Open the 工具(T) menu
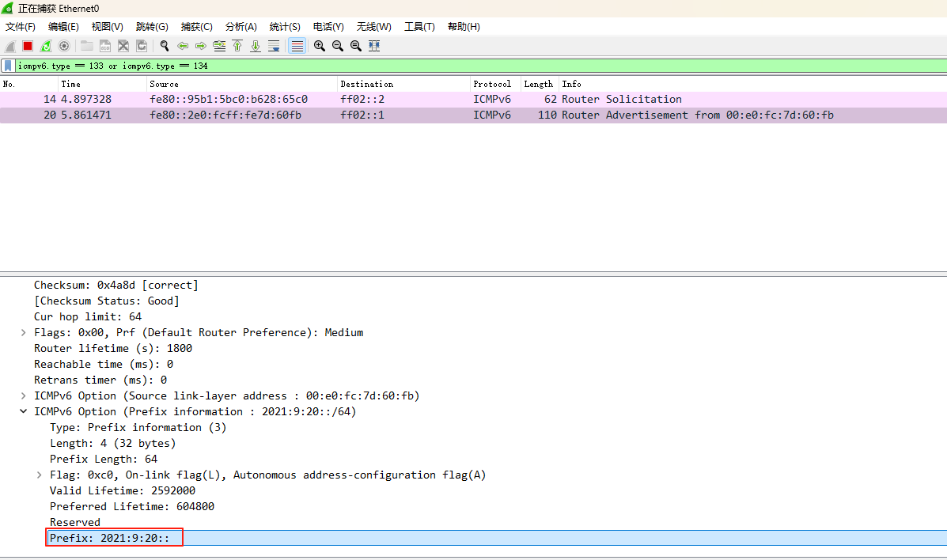Image resolution: width=947 pixels, height=560 pixels. pos(420,27)
